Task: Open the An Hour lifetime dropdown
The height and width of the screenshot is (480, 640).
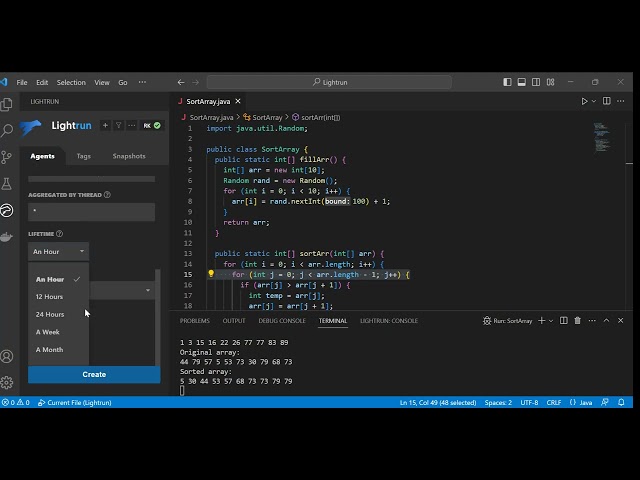Action: pos(58,251)
